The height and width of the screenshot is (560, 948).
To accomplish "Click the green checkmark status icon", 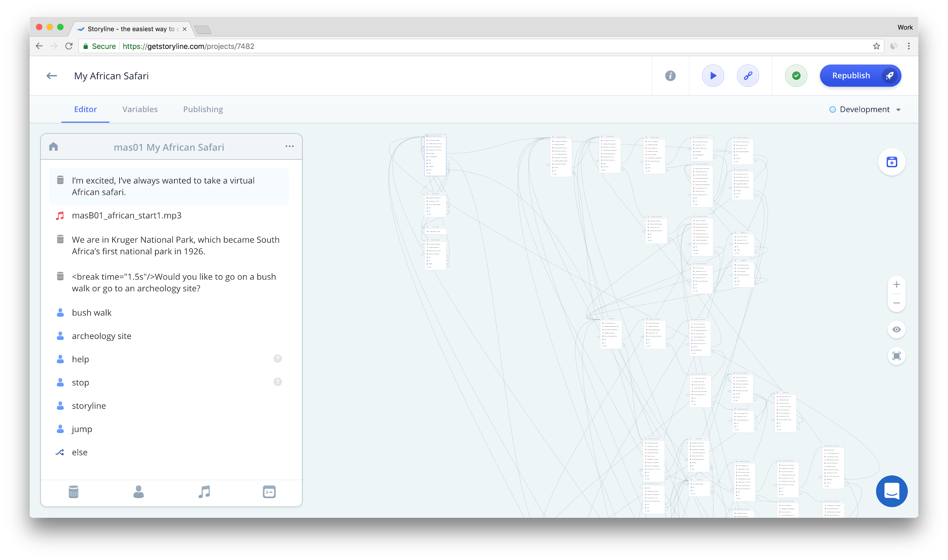I will pos(796,76).
